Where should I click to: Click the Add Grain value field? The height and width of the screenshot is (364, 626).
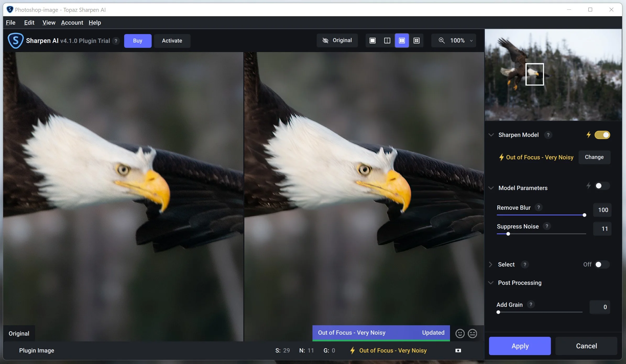(x=600, y=307)
